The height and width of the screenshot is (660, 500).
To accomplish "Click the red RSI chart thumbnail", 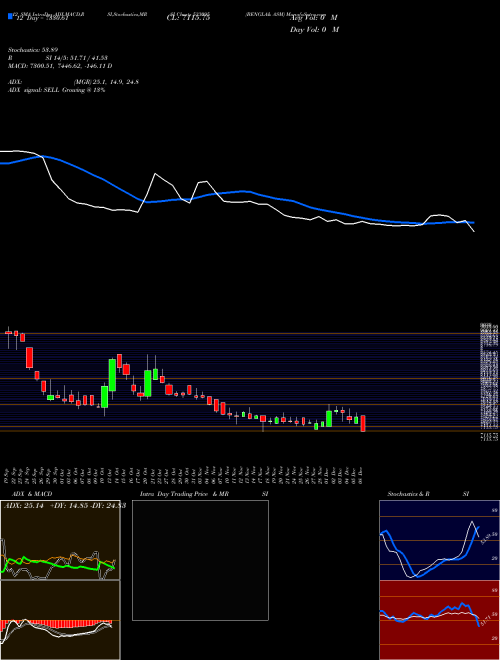I will [439, 620].
